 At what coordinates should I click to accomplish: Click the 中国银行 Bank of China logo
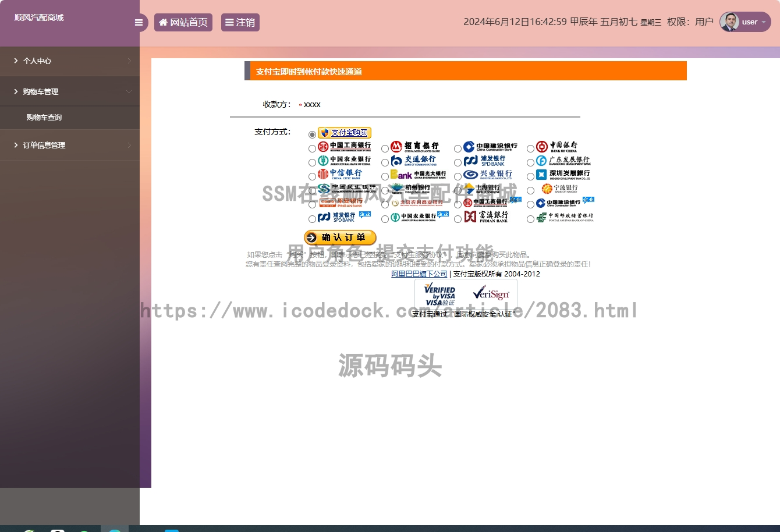coord(557,146)
